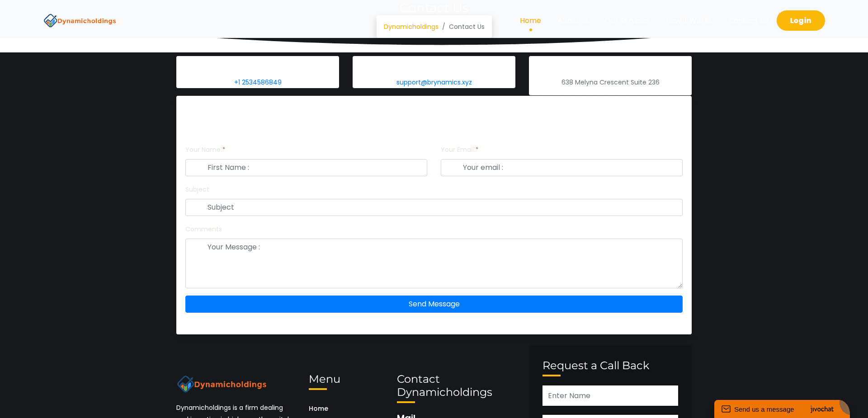Click the Send Message button
The height and width of the screenshot is (418, 868).
pos(434,304)
